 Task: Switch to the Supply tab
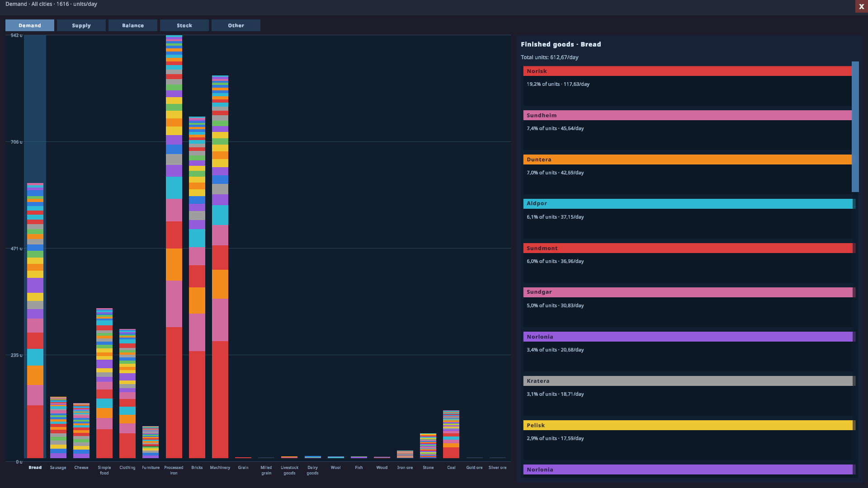pos(81,25)
